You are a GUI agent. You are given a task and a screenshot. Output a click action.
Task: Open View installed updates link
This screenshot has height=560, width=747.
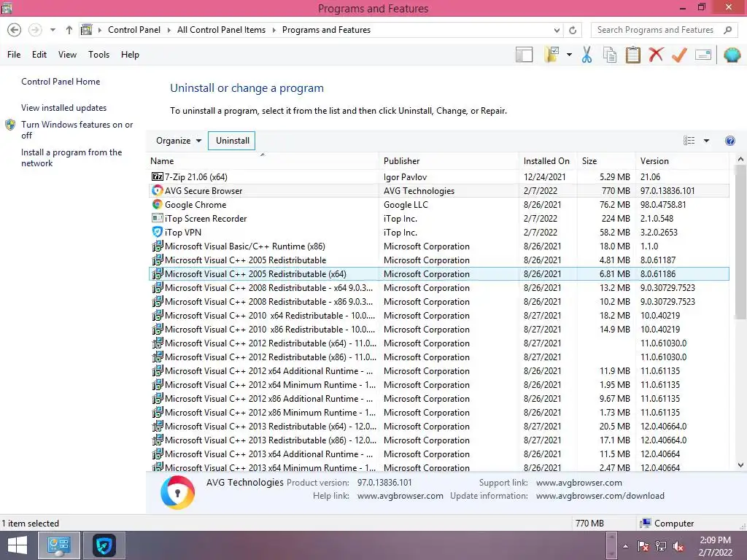(x=64, y=108)
